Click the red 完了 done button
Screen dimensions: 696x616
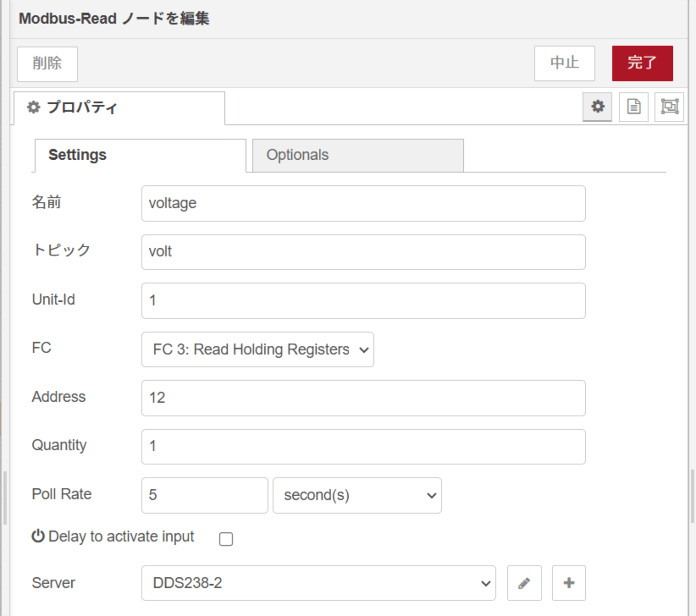[642, 63]
